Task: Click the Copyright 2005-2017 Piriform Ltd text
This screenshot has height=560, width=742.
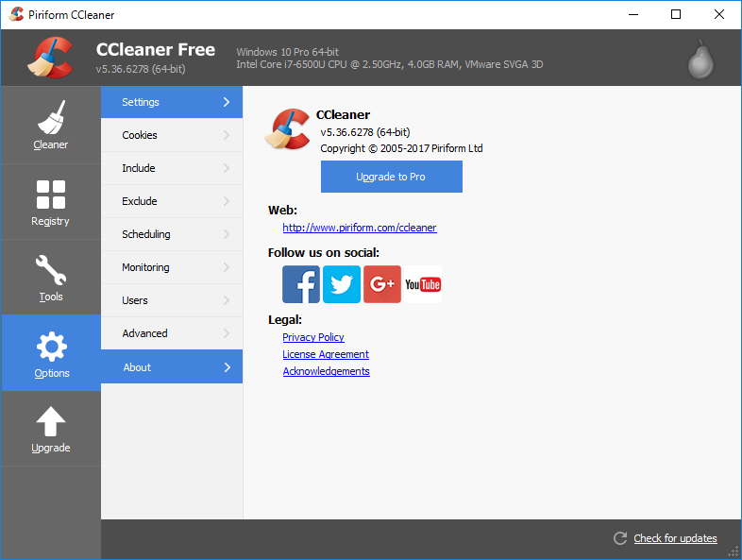Action: coord(401,148)
